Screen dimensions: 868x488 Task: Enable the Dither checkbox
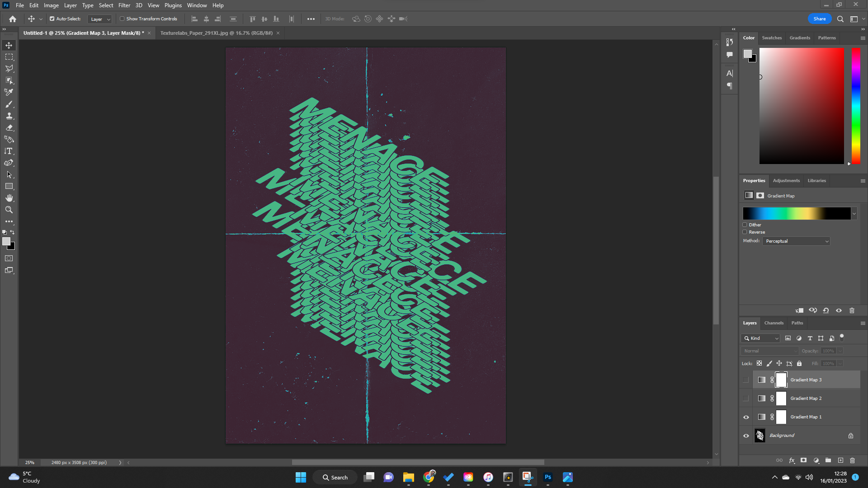pos(745,225)
